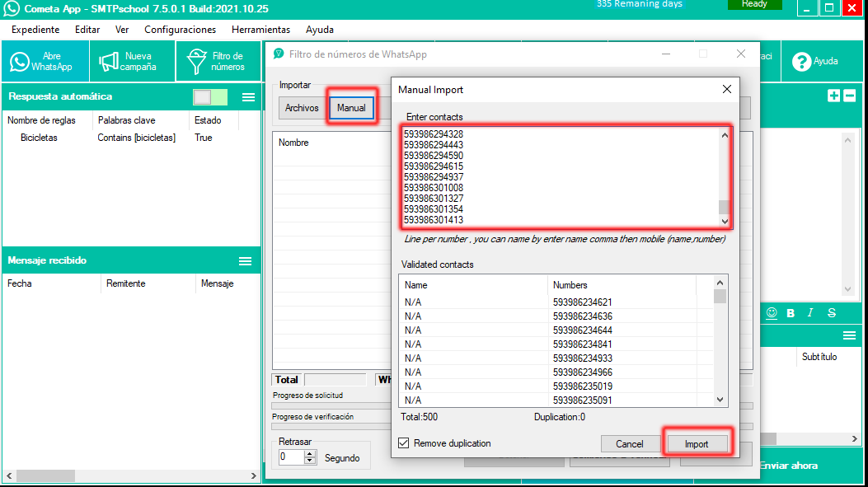Click the Subtítulo column header
868x487 pixels.
pos(819,357)
